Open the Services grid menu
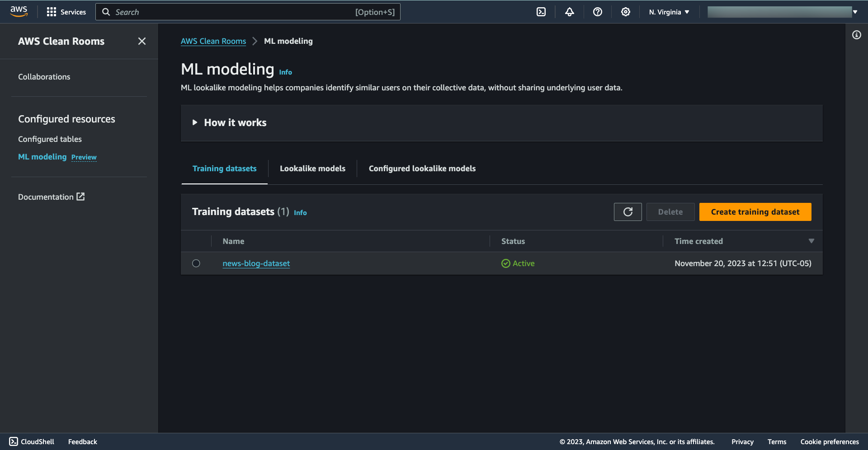 coord(66,12)
